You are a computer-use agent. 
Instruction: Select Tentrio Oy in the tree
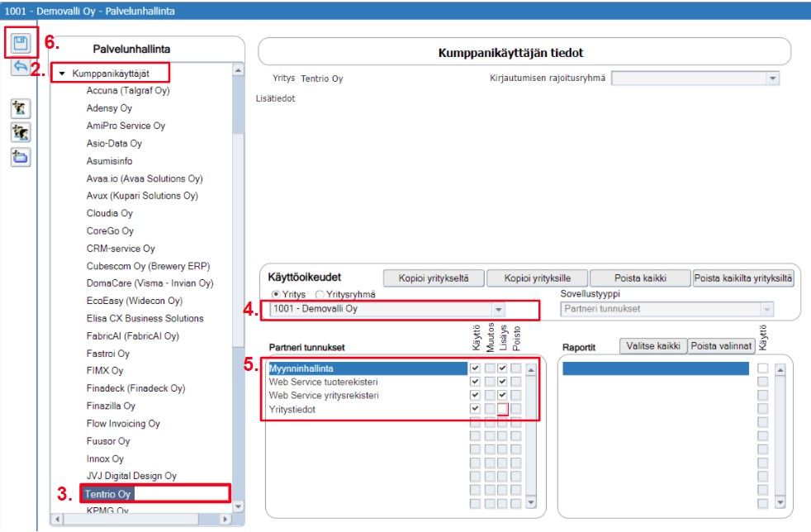[108, 494]
